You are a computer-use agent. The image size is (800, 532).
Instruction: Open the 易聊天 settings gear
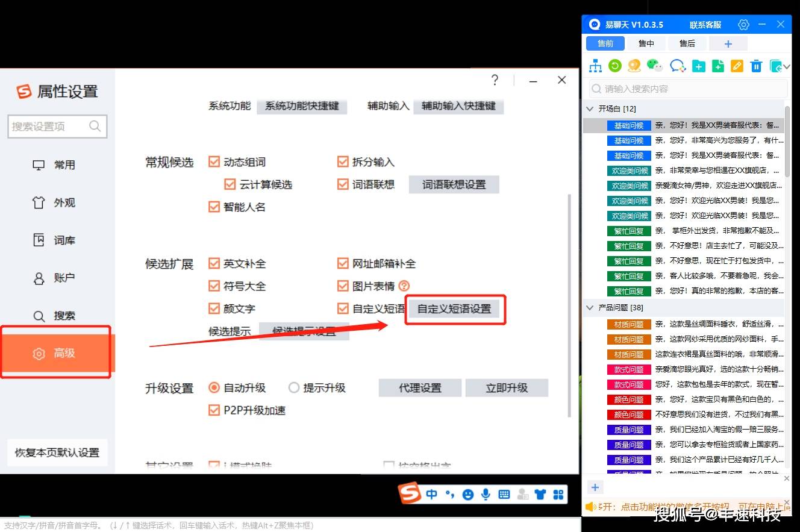click(743, 25)
